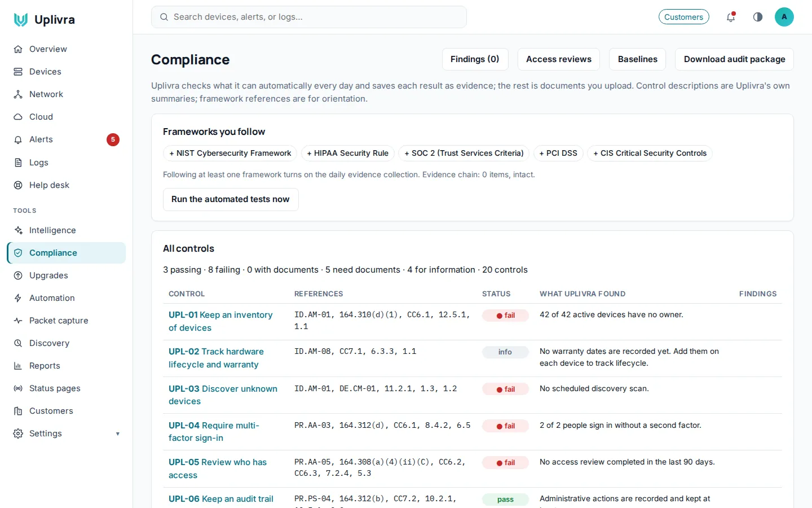The width and height of the screenshot is (812, 508).
Task: Focus the search devices, alerts, or logs field
Action: pyautogui.click(x=309, y=17)
